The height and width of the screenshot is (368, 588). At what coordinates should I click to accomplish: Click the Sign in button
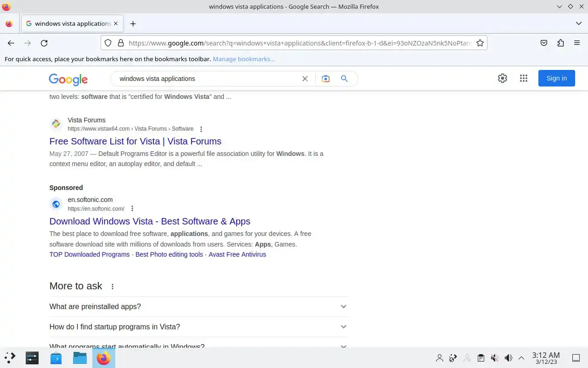(556, 78)
